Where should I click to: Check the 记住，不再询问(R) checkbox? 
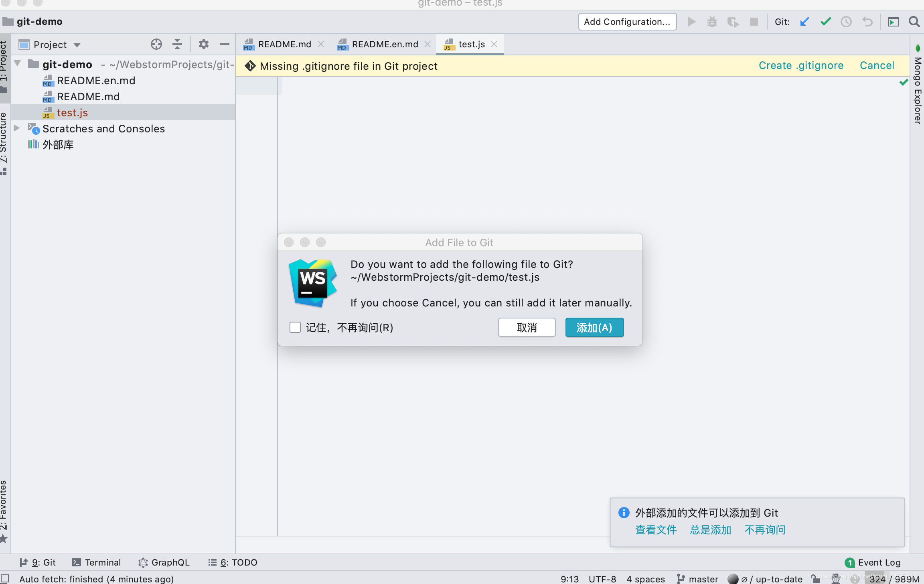tap(295, 327)
